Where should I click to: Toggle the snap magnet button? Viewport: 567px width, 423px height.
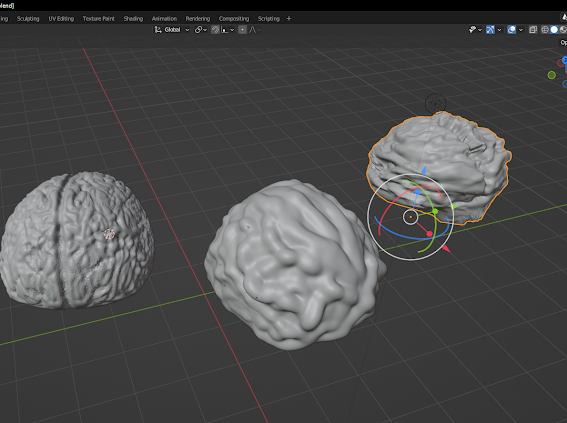pos(215,30)
